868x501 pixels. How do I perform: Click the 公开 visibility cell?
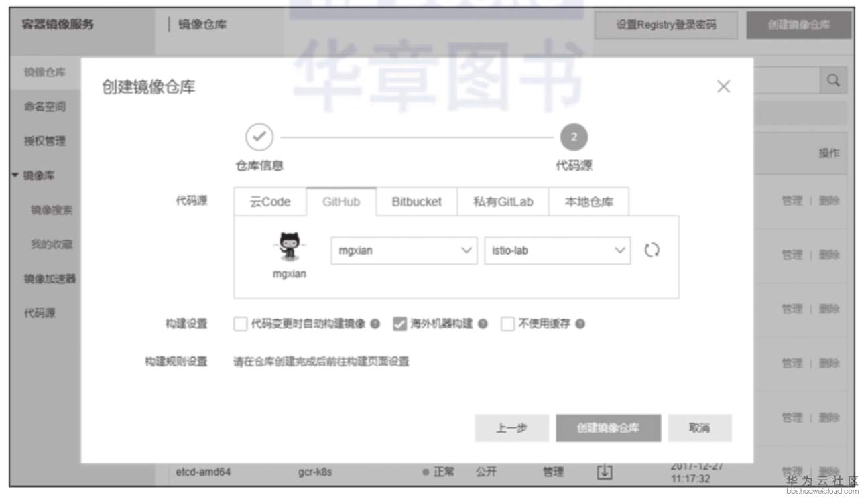tap(487, 472)
